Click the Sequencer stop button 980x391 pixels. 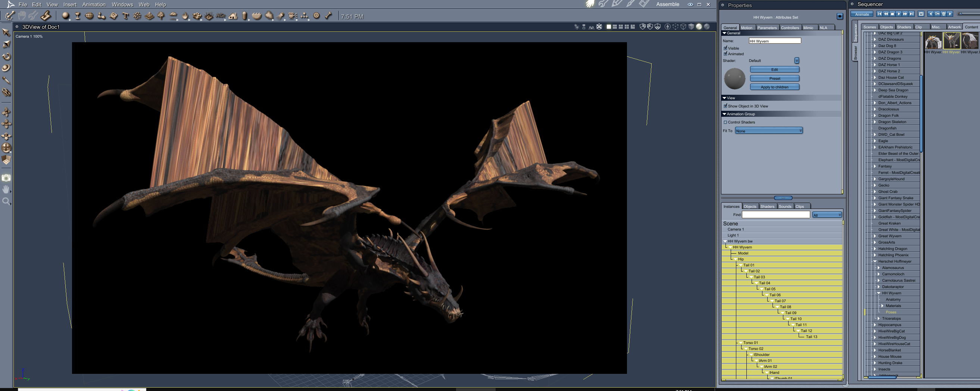pos(892,14)
